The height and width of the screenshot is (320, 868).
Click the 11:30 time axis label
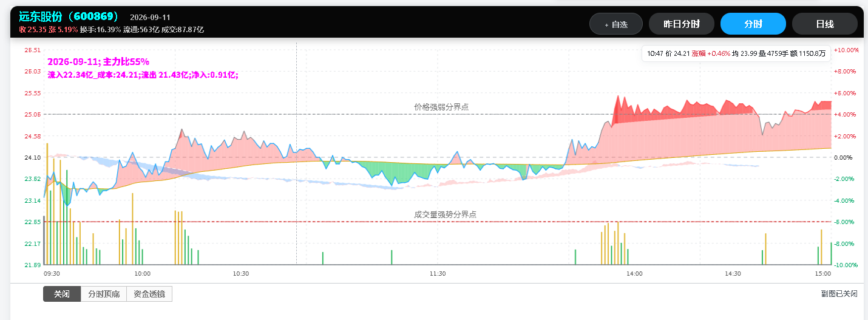click(x=438, y=274)
